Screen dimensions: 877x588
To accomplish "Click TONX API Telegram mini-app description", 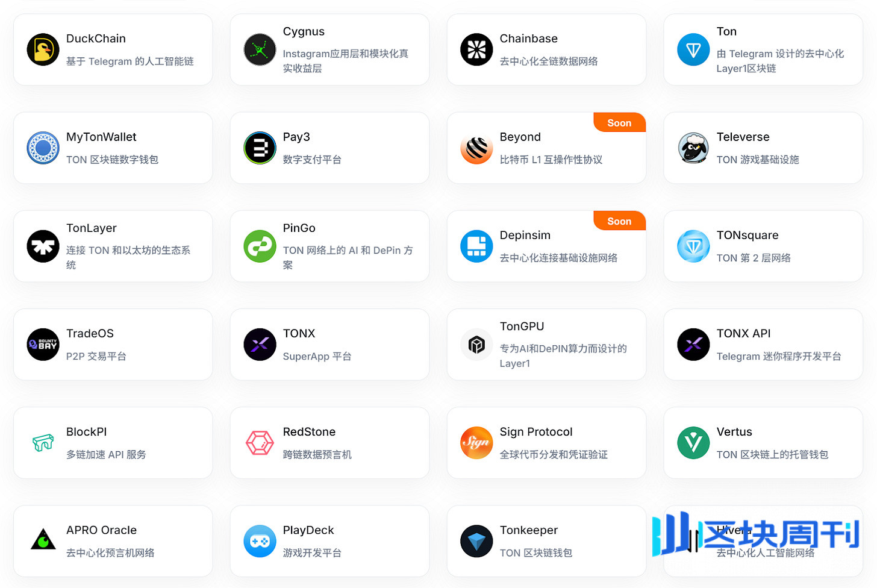I will 778,356.
